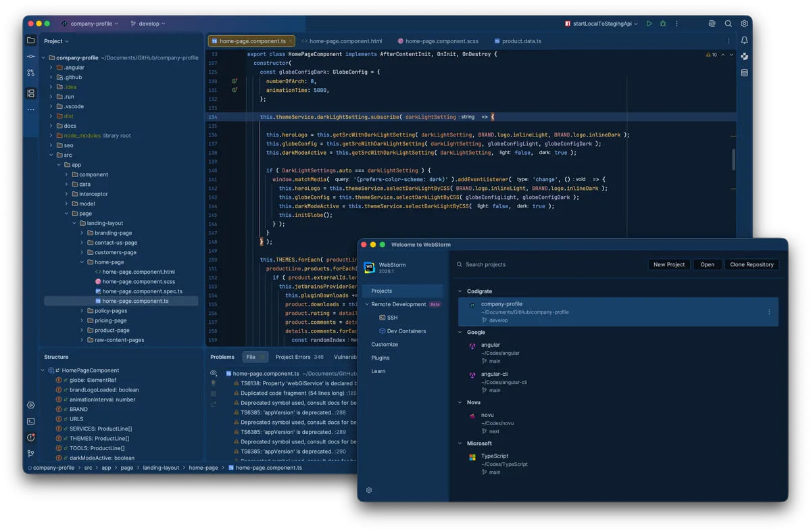The width and height of the screenshot is (811, 532).
Task: Open Customize in Welcome sidebar
Action: [x=385, y=345]
